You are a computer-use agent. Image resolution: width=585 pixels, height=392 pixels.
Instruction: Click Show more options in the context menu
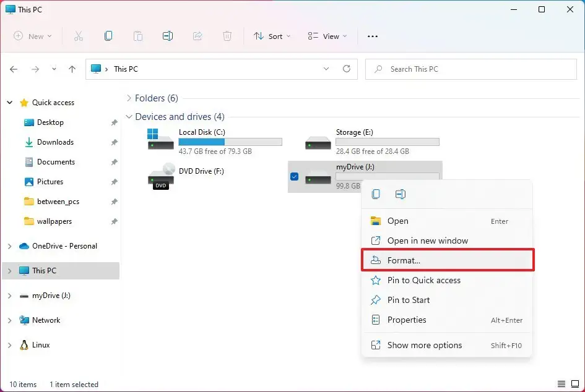tap(425, 345)
